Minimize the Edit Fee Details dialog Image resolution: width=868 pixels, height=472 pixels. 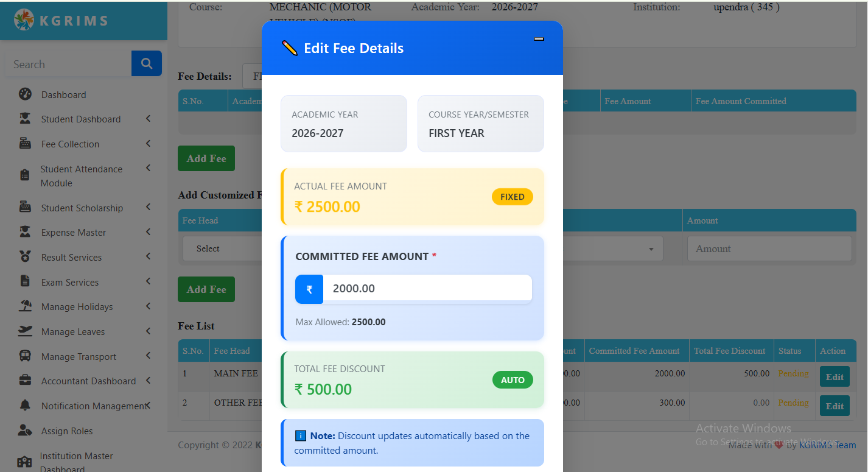pyautogui.click(x=539, y=40)
